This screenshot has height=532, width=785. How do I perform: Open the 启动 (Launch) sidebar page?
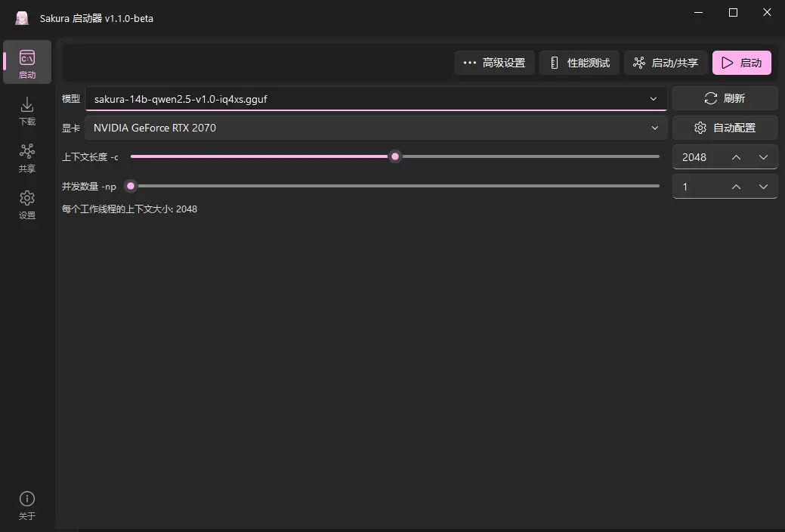27,63
